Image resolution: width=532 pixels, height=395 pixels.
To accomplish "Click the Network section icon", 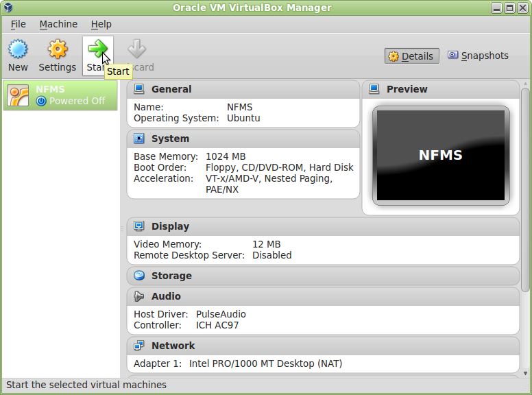I will tap(138, 346).
